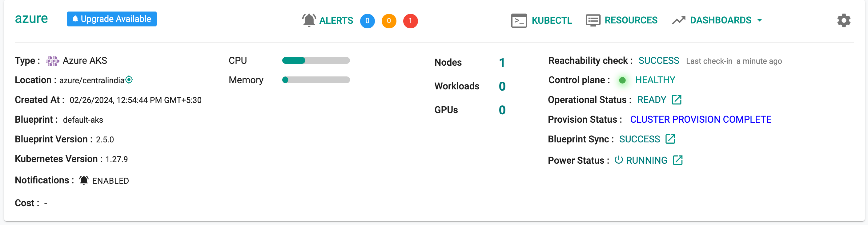
Task: Click the alerts bell icon
Action: pos(309,20)
